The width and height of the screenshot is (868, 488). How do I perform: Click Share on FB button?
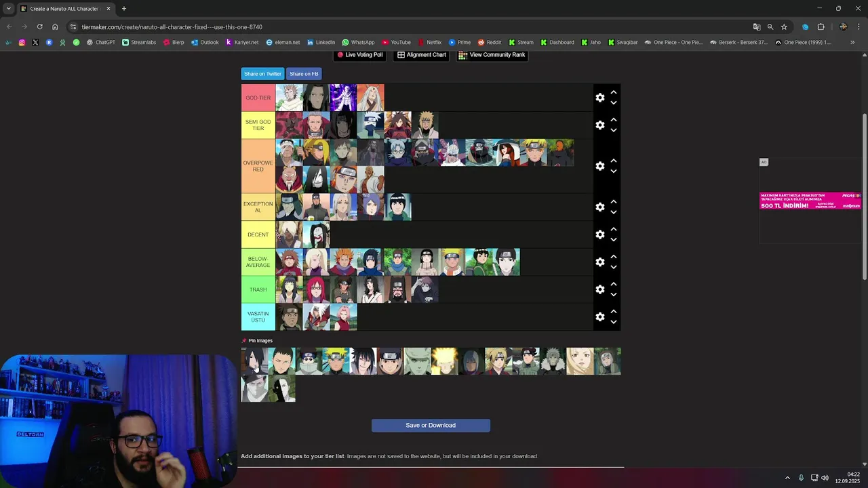tap(304, 74)
